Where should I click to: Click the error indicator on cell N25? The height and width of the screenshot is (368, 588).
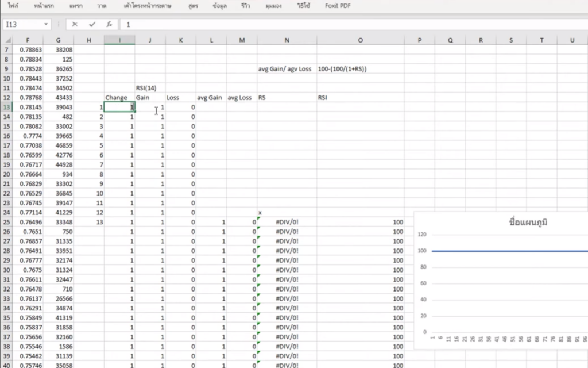[259, 218]
